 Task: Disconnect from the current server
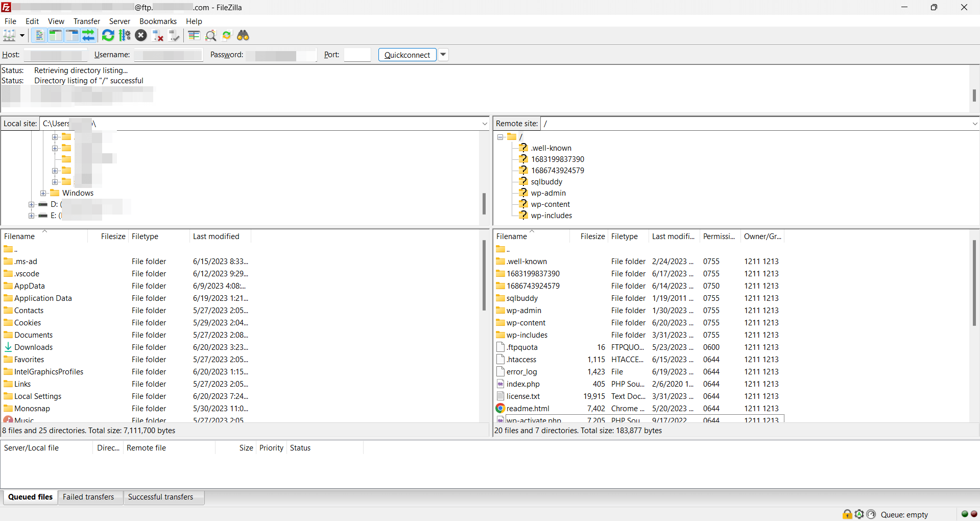tap(158, 35)
